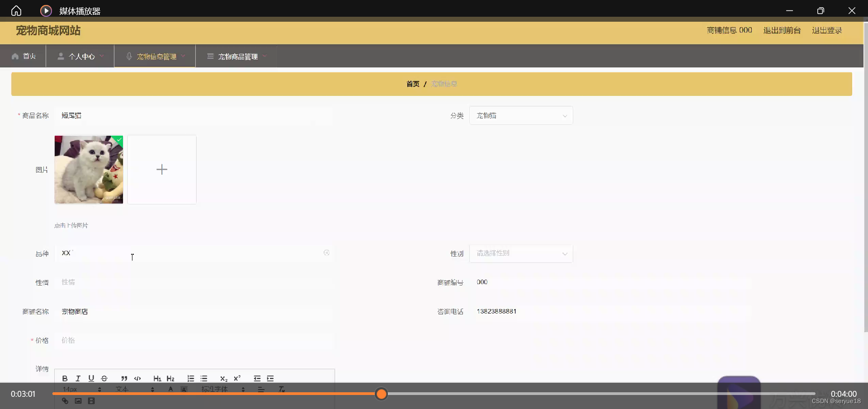This screenshot has height=409, width=868.
Task: Click the video progress slider handle
Action: [382, 394]
